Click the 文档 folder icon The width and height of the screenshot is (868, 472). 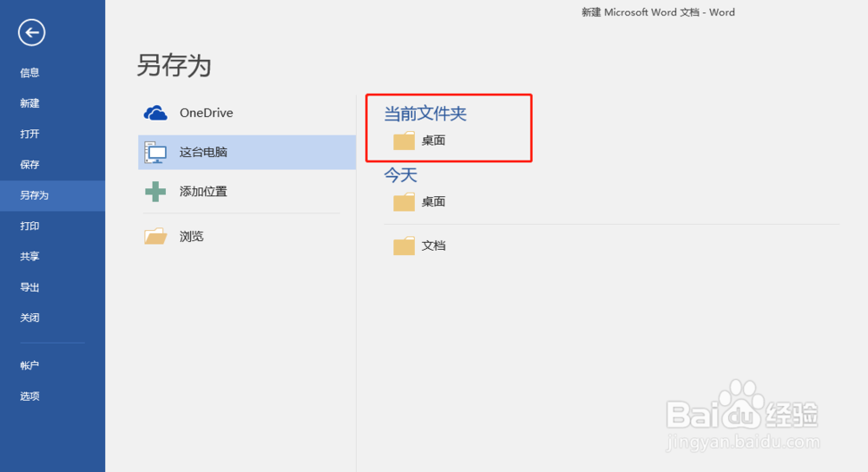coord(404,246)
